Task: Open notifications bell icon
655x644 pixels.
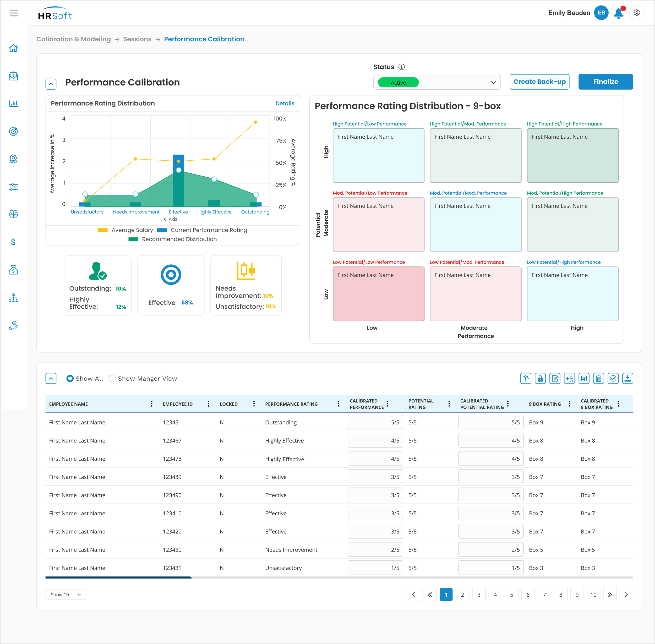Action: tap(619, 13)
